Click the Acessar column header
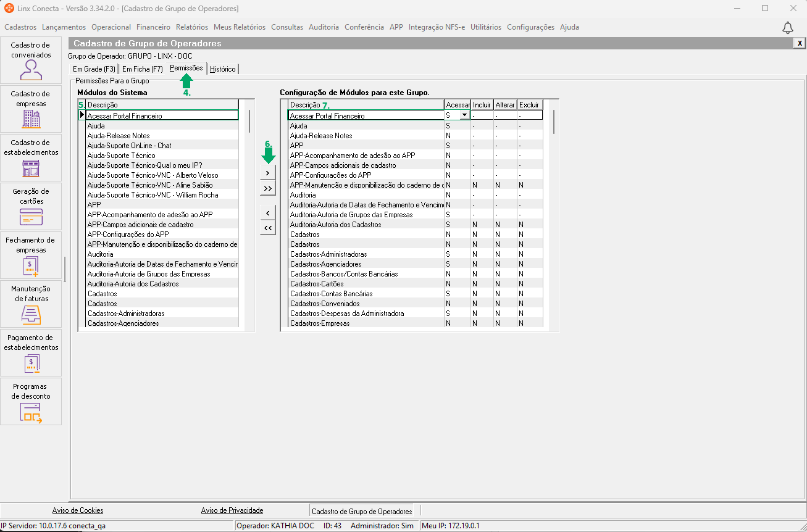 (x=458, y=105)
